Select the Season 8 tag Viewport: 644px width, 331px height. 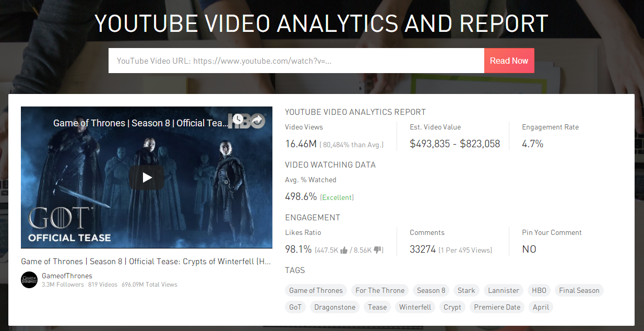(x=431, y=290)
